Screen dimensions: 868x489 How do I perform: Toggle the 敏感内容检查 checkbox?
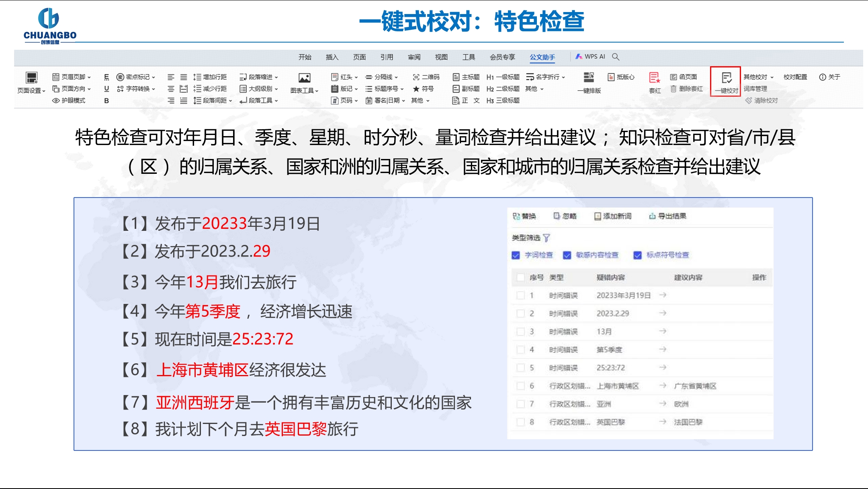(x=567, y=255)
